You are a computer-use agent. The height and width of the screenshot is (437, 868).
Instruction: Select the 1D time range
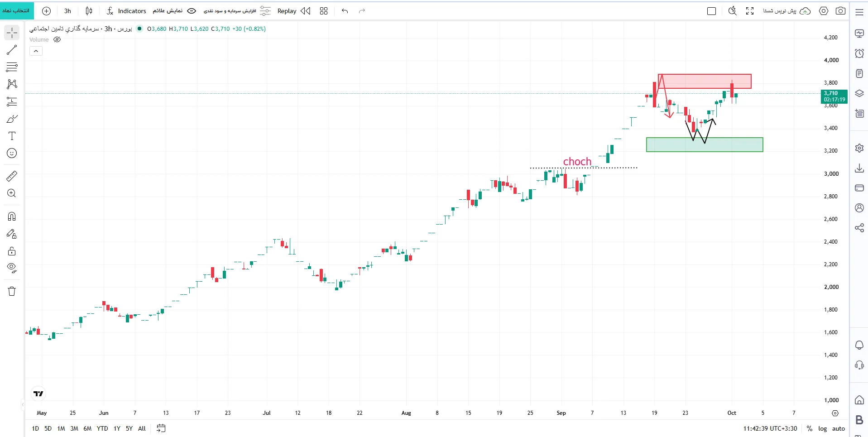tap(35, 428)
